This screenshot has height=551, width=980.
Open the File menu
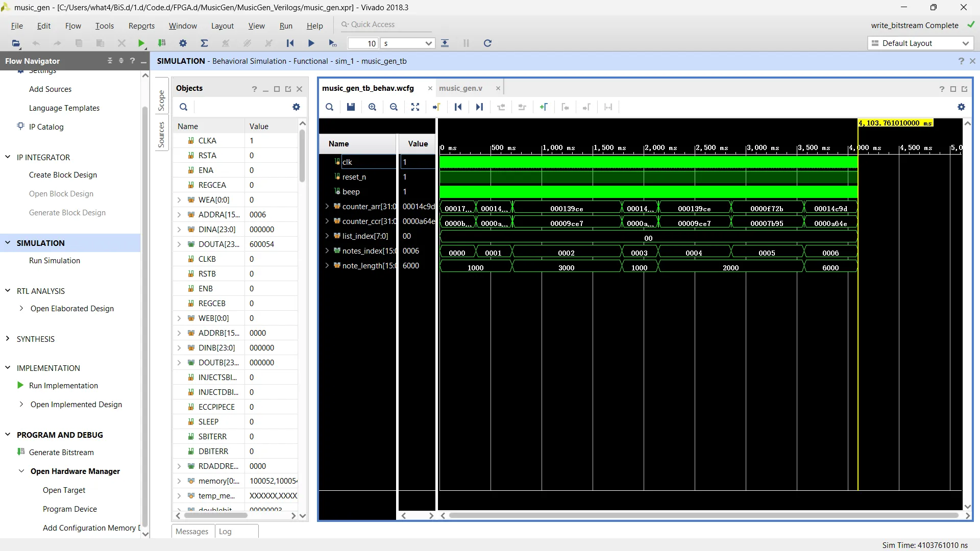click(17, 26)
